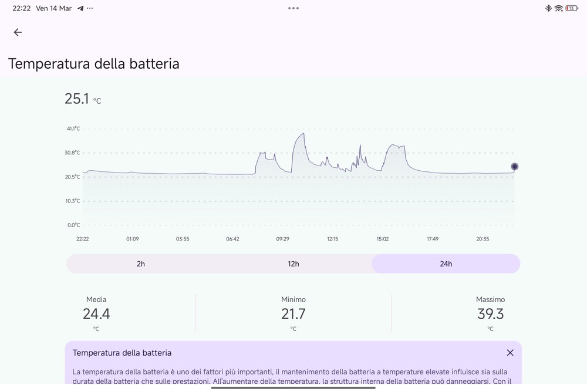The image size is (587, 392).
Task: Tap the Bluetooth status icon
Action: tap(548, 8)
